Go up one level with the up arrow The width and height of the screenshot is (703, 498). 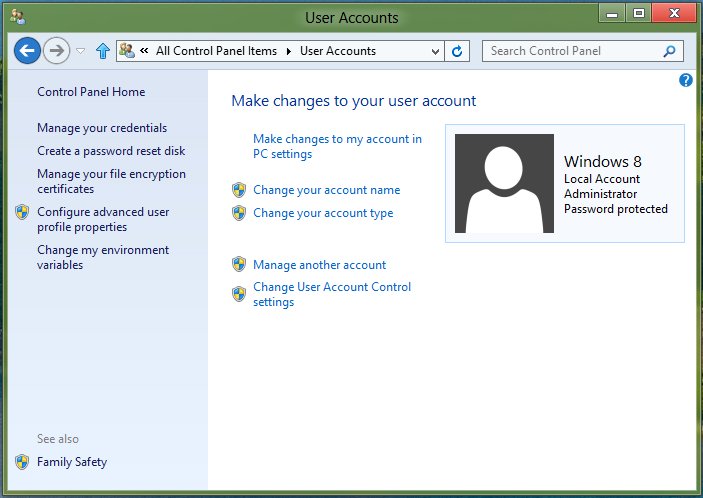(x=103, y=51)
